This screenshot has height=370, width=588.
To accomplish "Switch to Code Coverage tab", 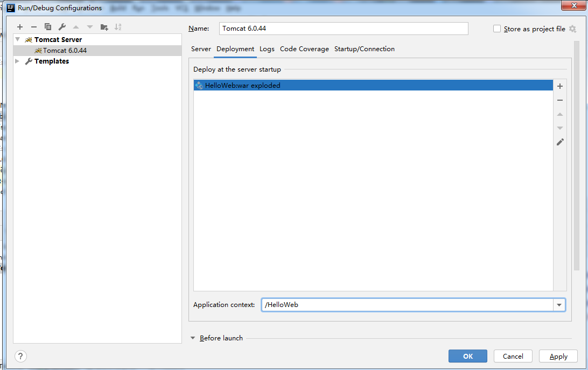I will 304,49.
